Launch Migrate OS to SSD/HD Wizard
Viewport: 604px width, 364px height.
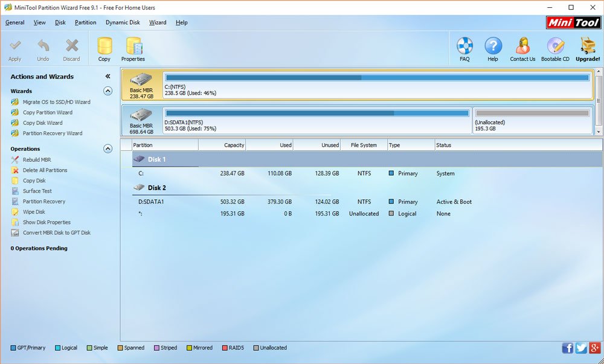pos(56,102)
